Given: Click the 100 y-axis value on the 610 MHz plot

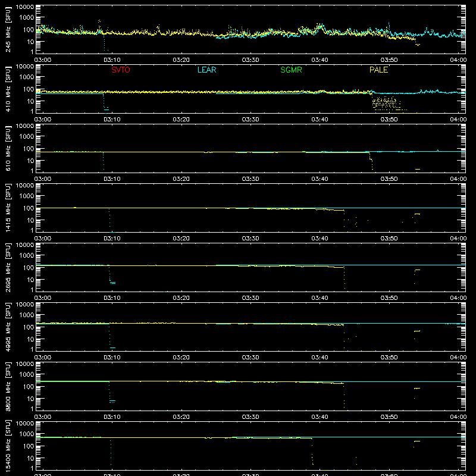Looking at the screenshot, I should tap(29, 149).
